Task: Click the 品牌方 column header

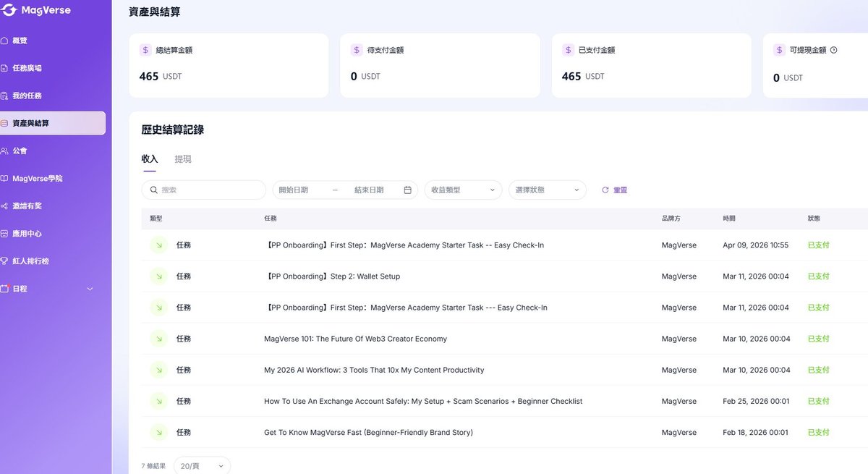Action: tap(672, 218)
